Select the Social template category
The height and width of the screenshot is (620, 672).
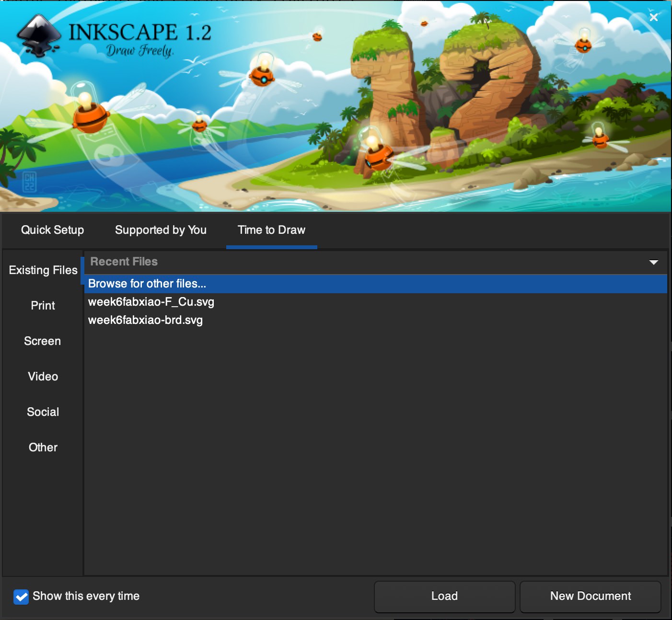(43, 412)
